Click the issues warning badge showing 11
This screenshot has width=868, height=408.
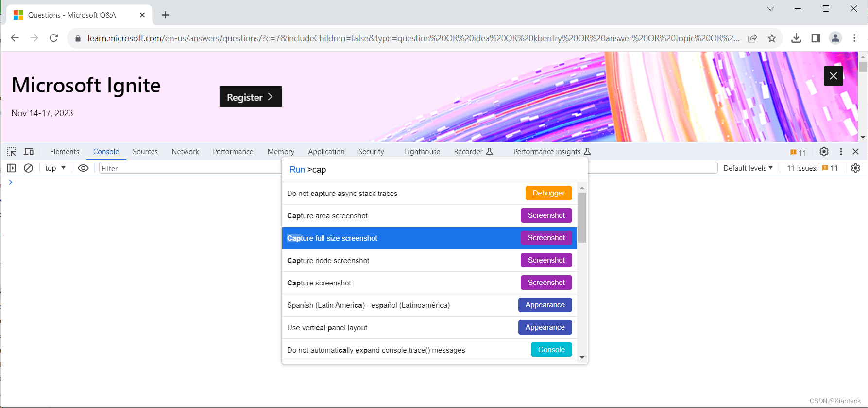(798, 152)
